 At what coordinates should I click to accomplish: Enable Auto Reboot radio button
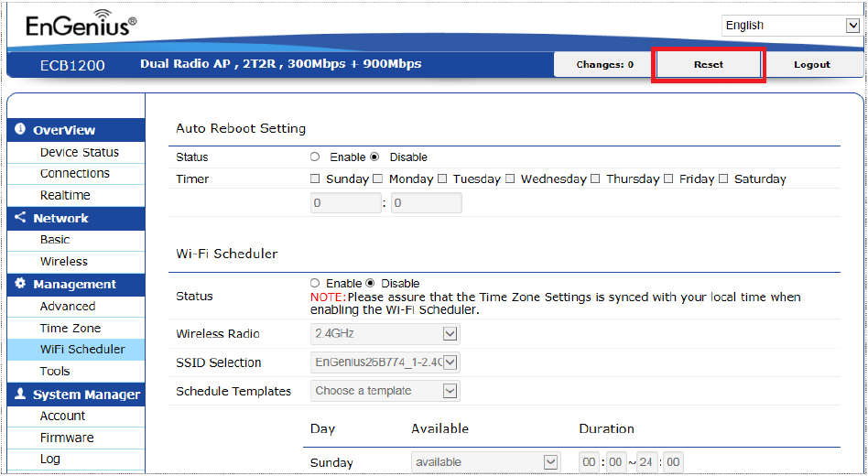click(315, 157)
